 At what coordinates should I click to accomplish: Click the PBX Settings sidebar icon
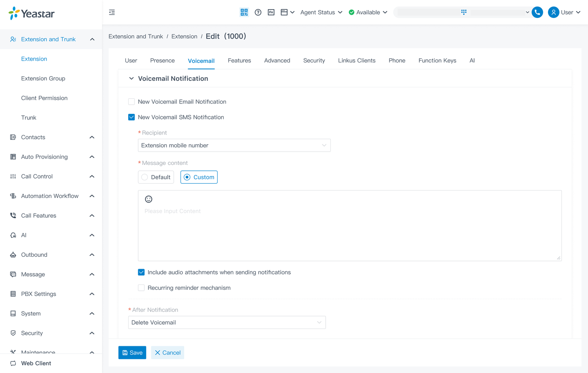13,294
